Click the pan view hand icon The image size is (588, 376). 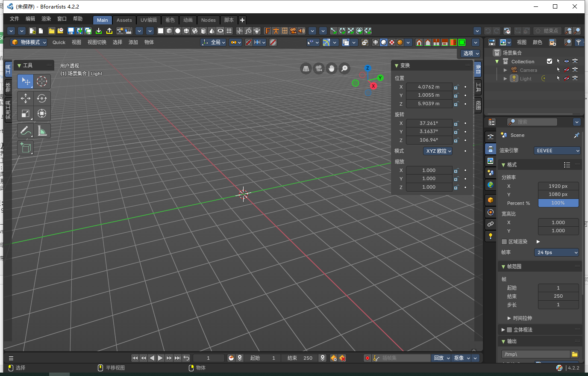[x=332, y=68]
